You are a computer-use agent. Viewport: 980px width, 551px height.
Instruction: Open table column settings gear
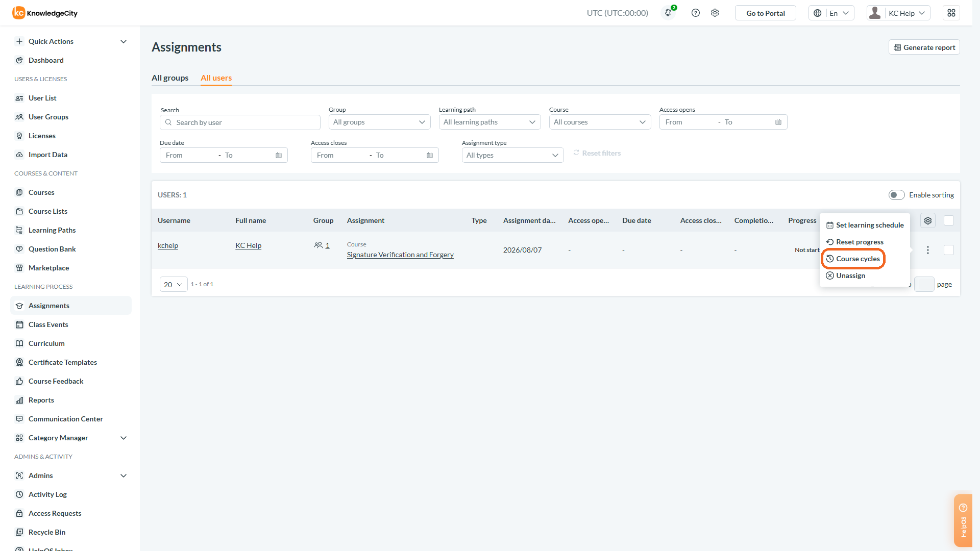(928, 220)
